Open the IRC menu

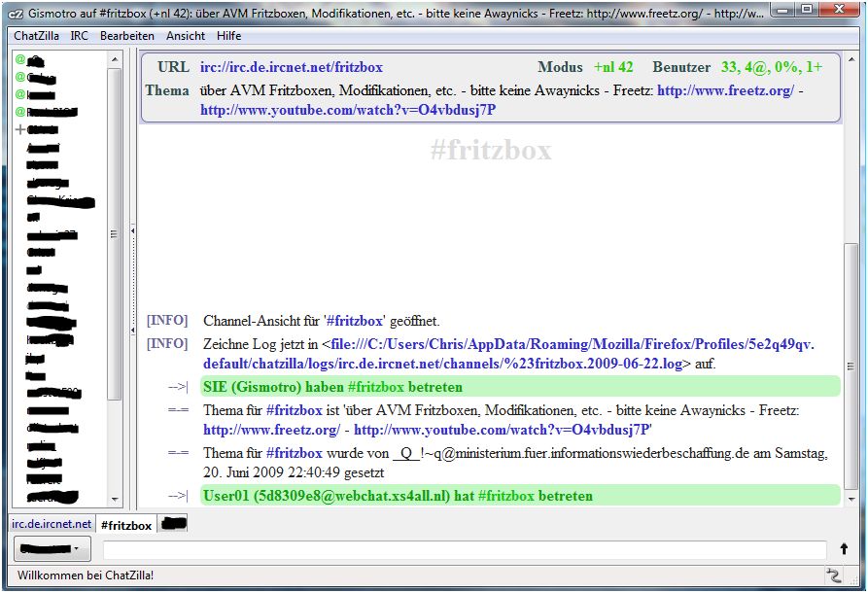(82, 36)
